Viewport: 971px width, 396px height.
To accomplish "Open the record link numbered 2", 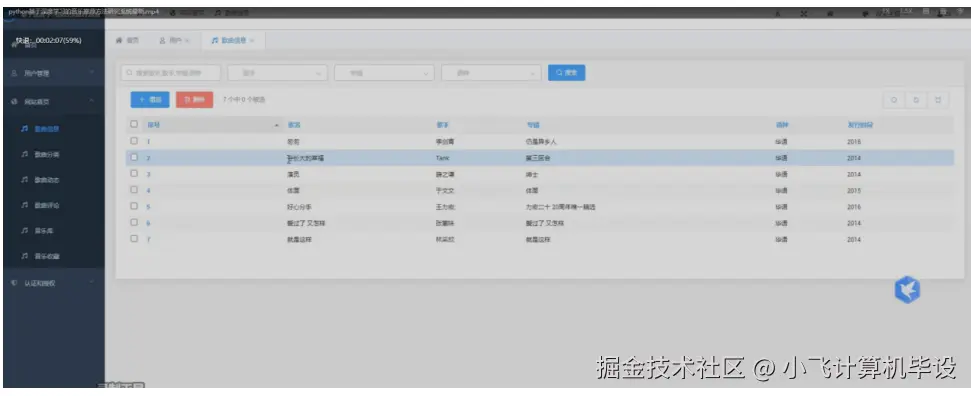I will point(149,158).
